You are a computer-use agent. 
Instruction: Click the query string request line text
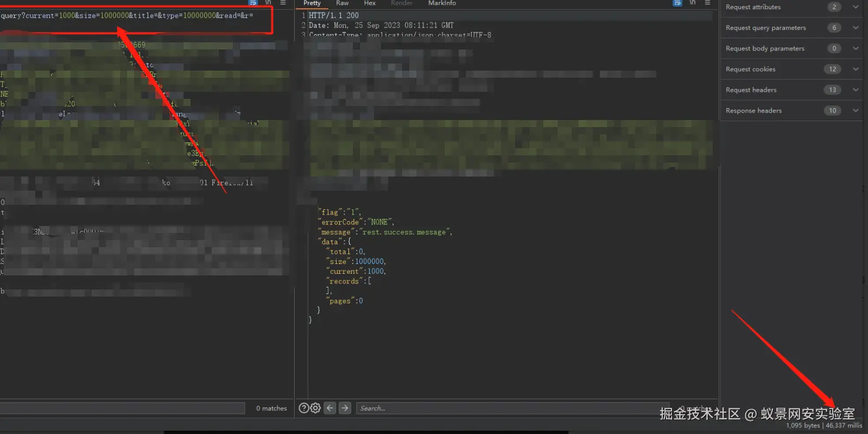tap(127, 15)
